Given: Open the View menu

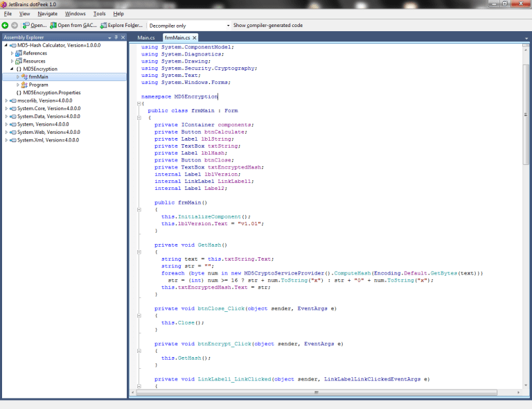Looking at the screenshot, I should tap(24, 14).
